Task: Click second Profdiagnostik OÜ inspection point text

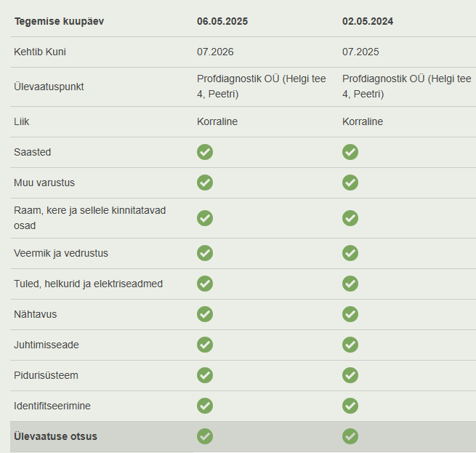Action: (407, 87)
